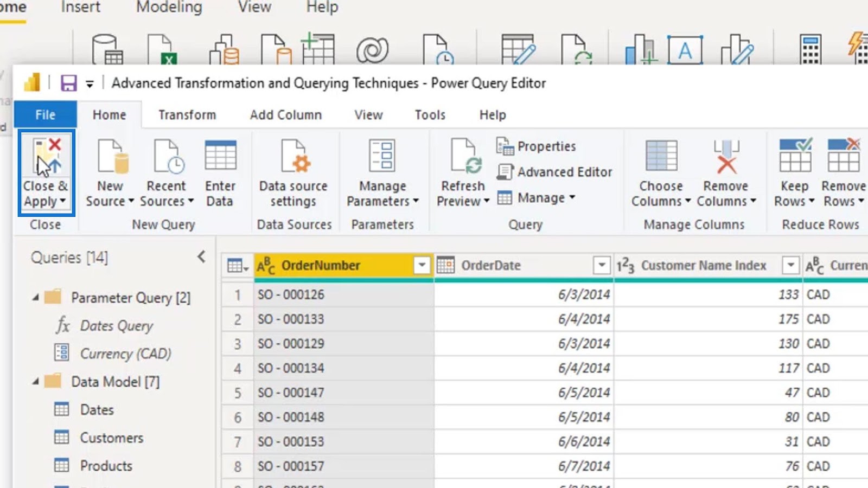
Task: Open the OrderDate column filter dropdown
Action: (601, 265)
